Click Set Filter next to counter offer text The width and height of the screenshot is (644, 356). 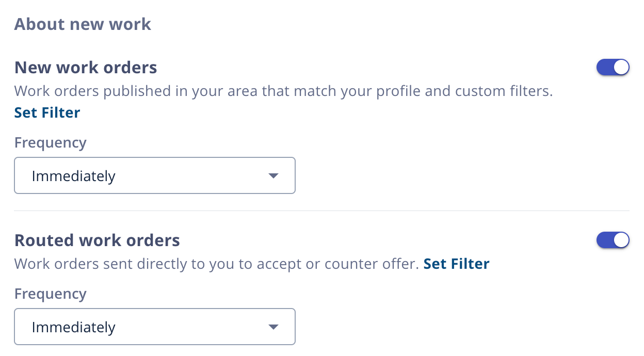click(x=456, y=263)
